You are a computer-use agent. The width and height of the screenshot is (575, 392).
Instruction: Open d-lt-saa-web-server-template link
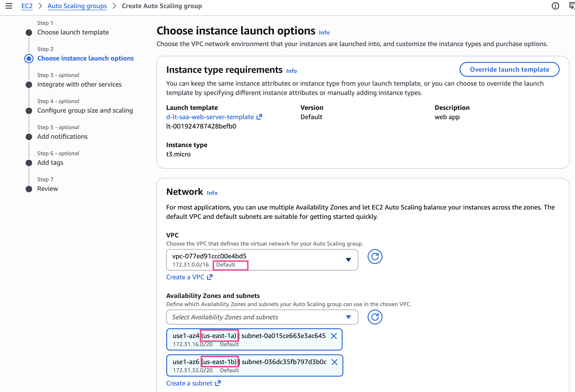210,117
